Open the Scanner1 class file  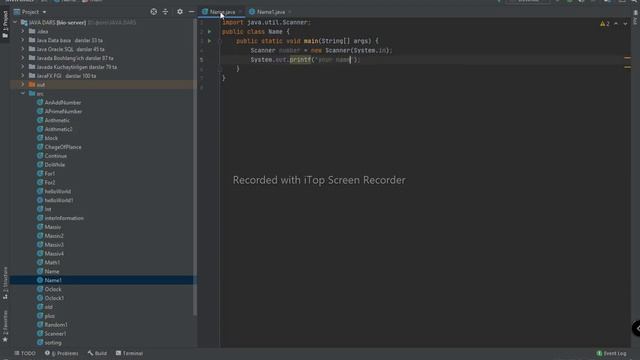coord(55,334)
